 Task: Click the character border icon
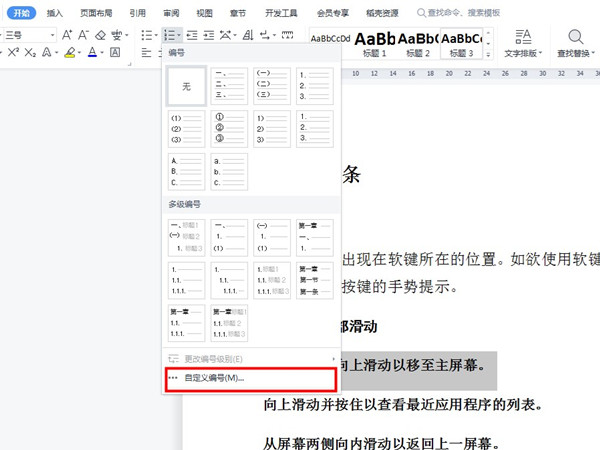[x=117, y=52]
